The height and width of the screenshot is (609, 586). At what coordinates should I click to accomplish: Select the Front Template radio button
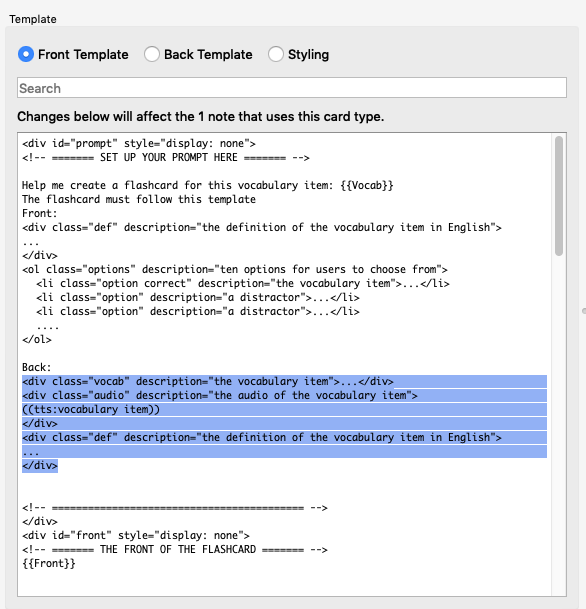pos(73,54)
